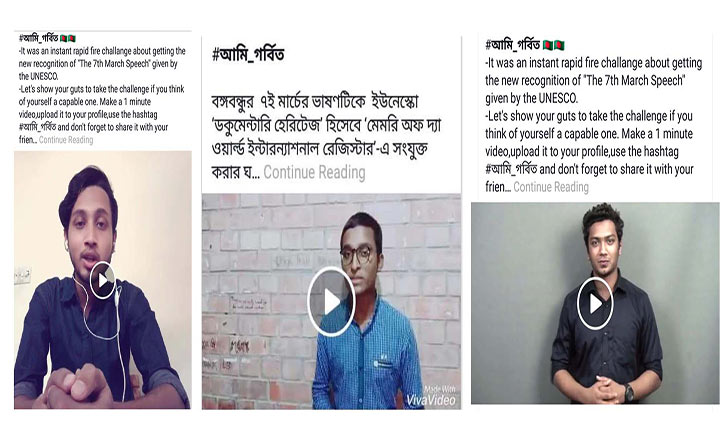725x425 pixels.
Task: Play the left video of man with earphones
Action: [102, 280]
